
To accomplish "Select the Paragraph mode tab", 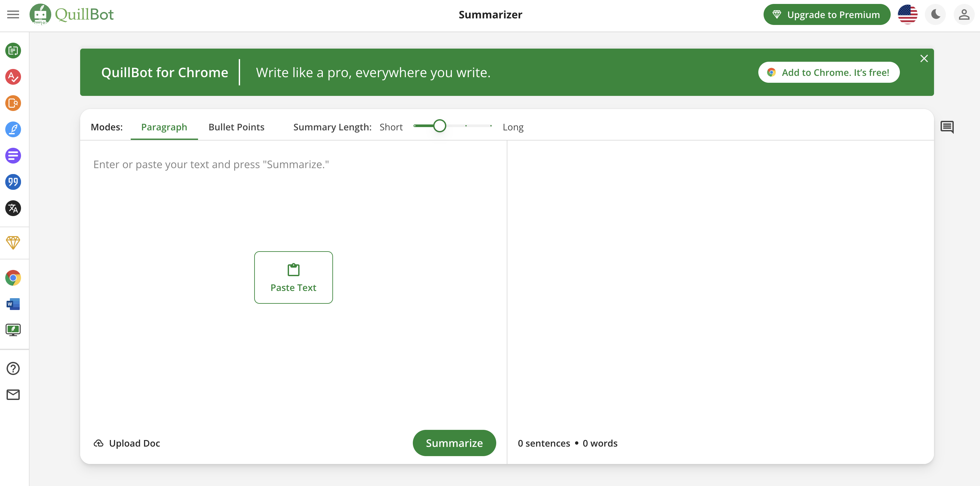I will [x=164, y=127].
